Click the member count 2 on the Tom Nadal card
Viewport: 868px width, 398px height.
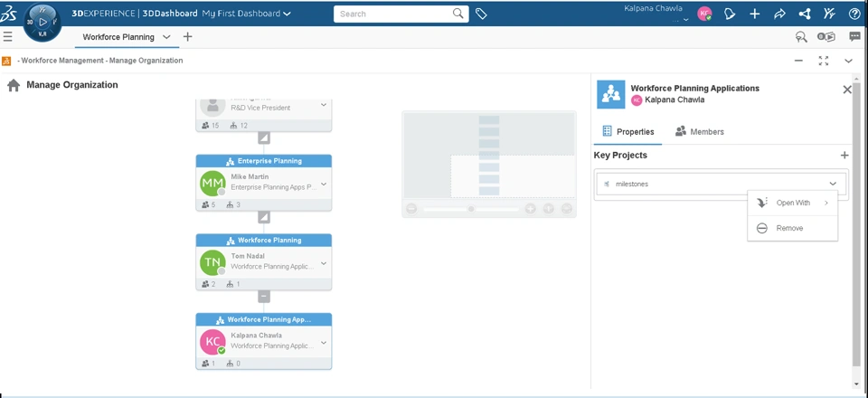[x=210, y=284]
